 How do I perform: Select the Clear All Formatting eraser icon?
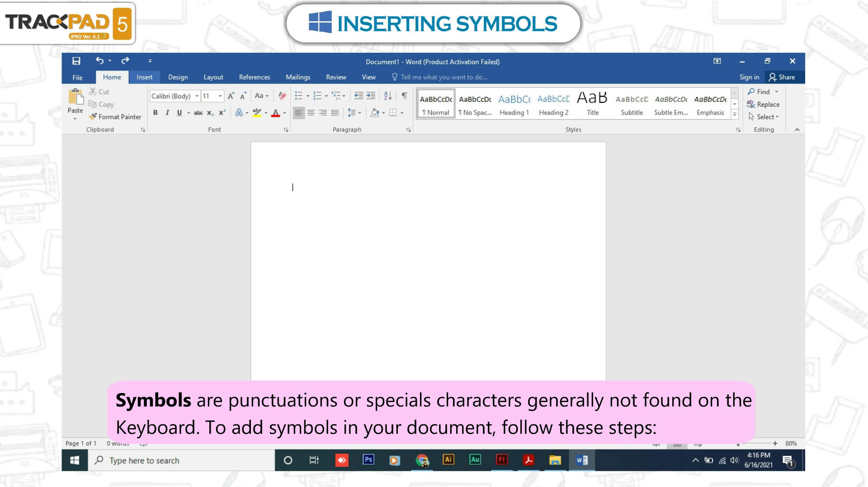click(x=282, y=96)
